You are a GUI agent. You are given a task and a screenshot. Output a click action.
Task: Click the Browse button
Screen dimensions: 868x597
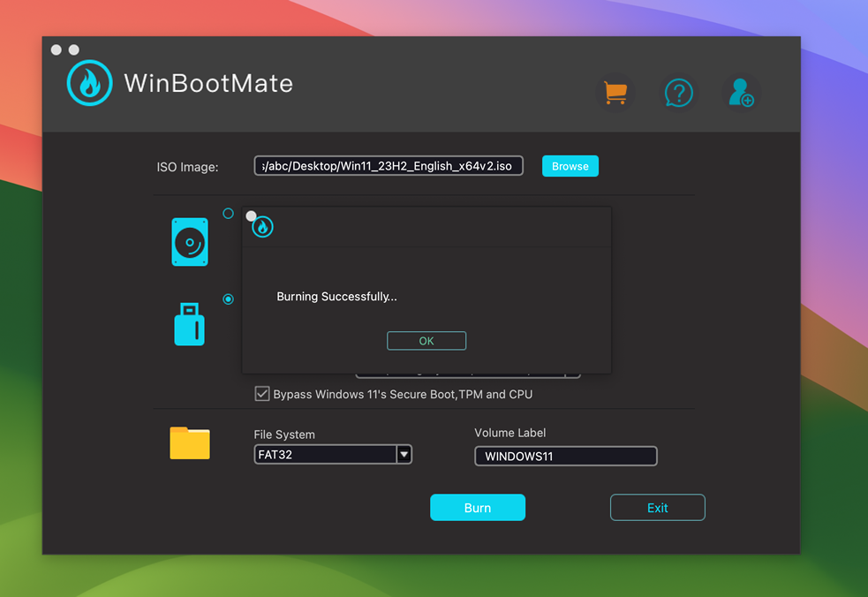pos(570,165)
